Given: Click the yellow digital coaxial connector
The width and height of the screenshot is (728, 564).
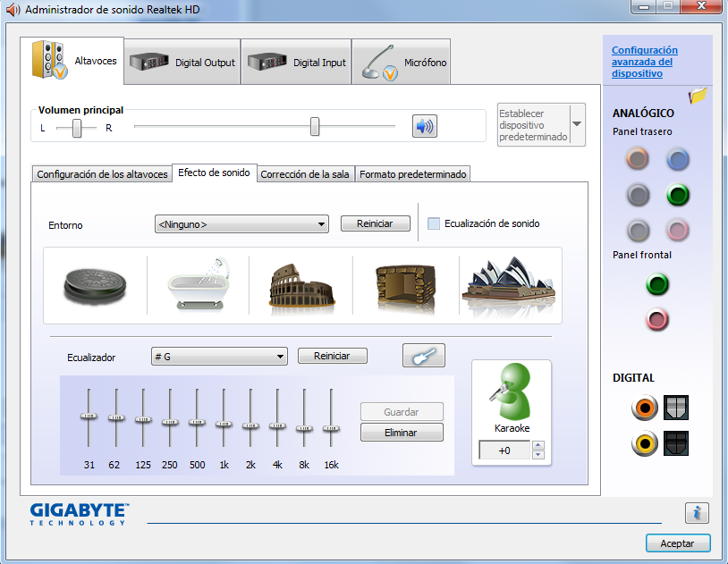Looking at the screenshot, I should pyautogui.click(x=645, y=443).
